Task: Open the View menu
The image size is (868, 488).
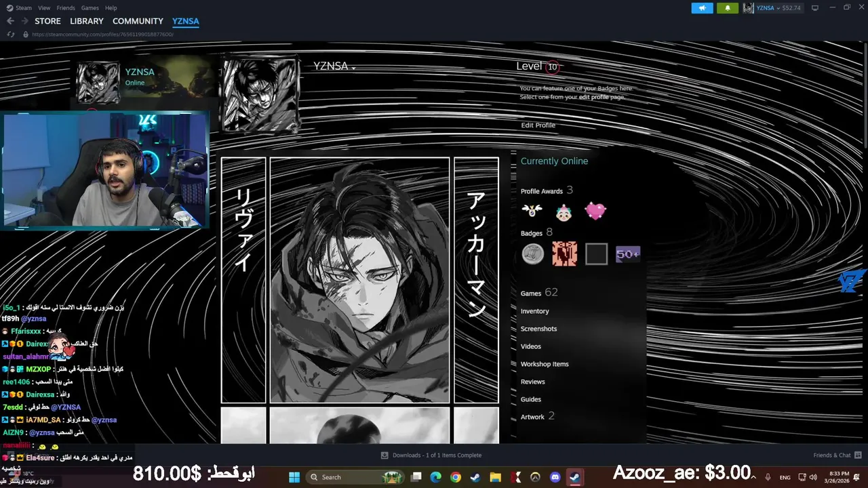Action: tap(44, 7)
